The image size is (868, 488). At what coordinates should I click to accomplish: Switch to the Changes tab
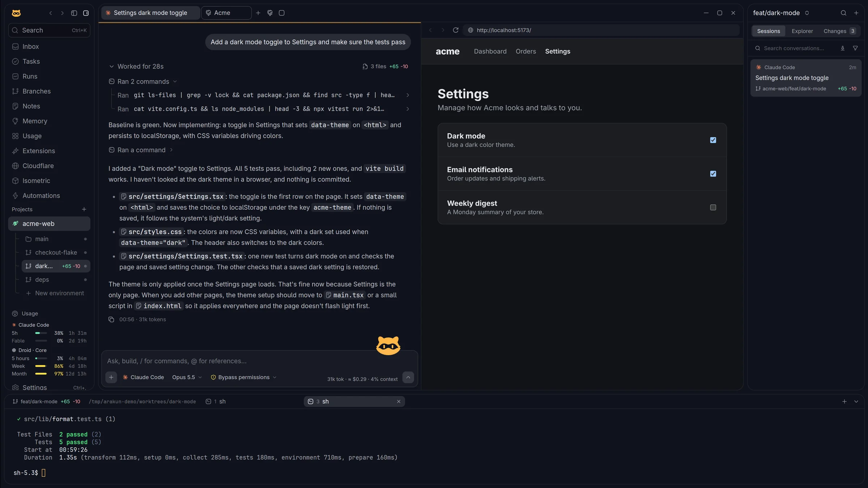point(839,31)
